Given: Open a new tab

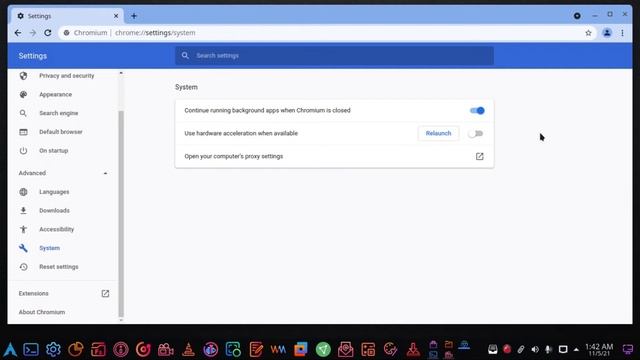Looking at the screenshot, I should point(134,16).
